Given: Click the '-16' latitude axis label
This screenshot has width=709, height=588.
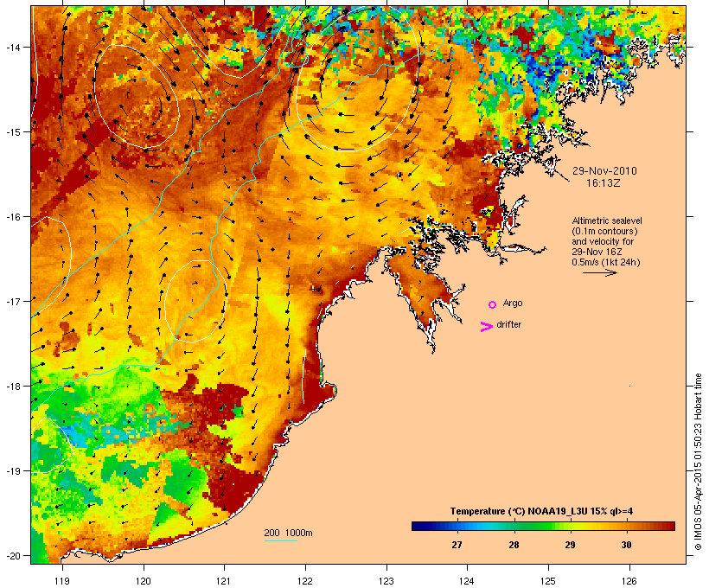Looking at the screenshot, I should (x=12, y=217).
